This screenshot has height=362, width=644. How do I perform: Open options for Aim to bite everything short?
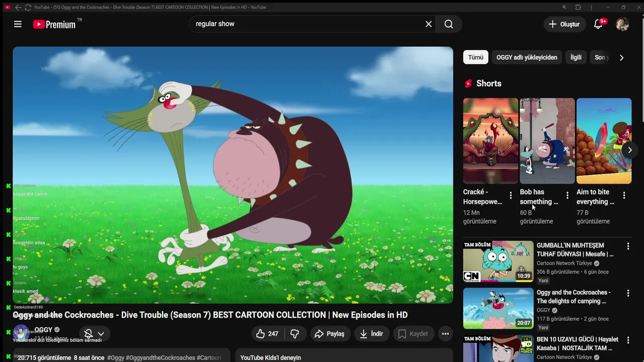624,195
